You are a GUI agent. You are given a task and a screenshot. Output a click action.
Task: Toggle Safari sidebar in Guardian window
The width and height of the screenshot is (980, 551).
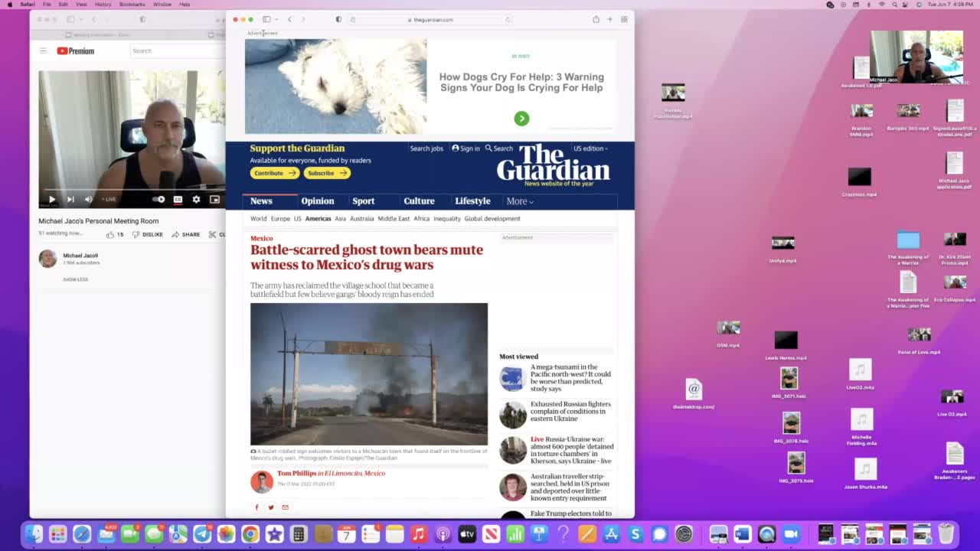[x=266, y=19]
